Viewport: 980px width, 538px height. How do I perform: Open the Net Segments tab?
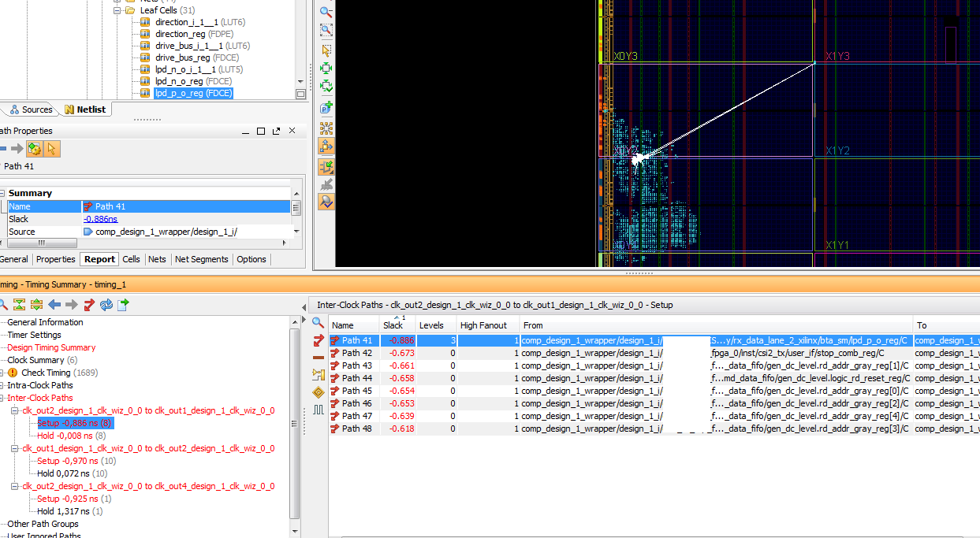[x=201, y=259]
